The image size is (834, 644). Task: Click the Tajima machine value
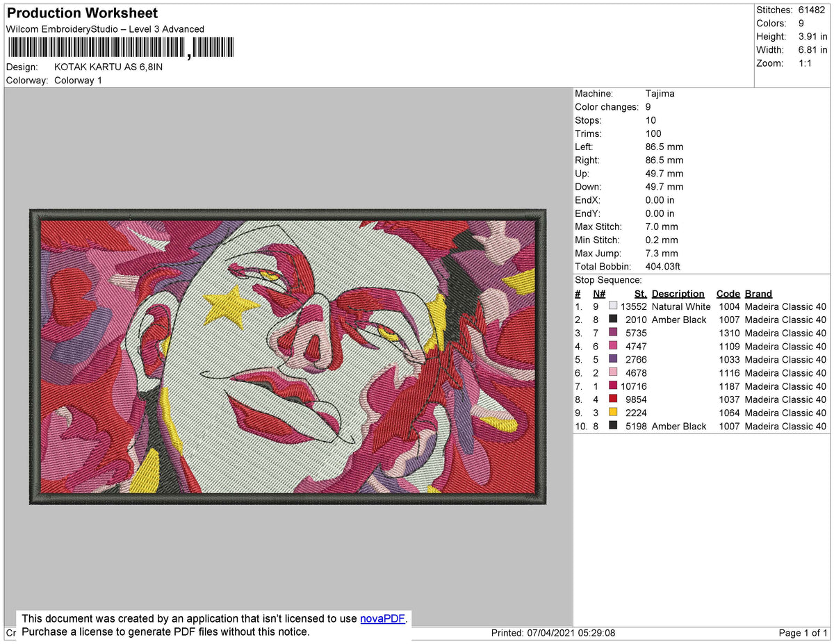coord(660,93)
